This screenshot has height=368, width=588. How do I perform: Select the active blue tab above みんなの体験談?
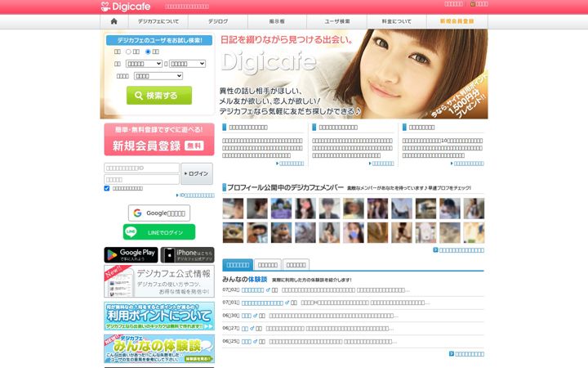(238, 265)
